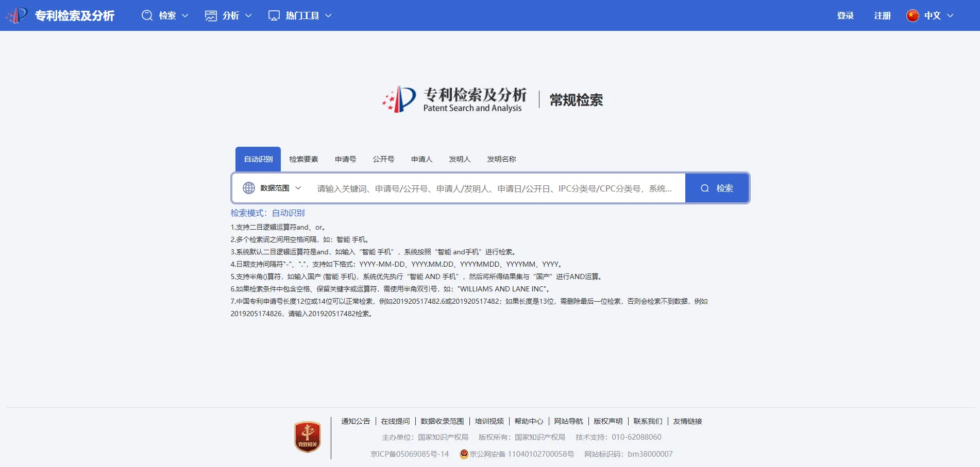Click the 热门工具 monitor icon
Screen dimensions: 980x467
(x=274, y=15)
